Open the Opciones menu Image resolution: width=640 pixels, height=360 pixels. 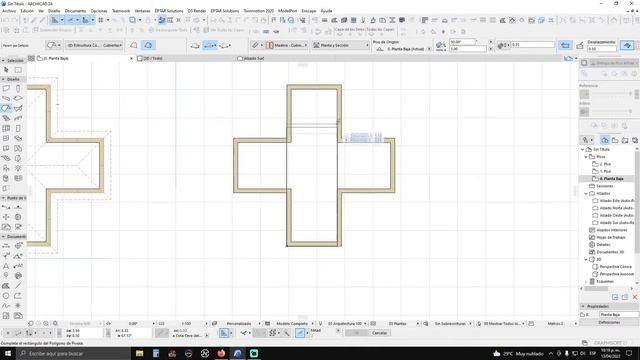tap(99, 11)
